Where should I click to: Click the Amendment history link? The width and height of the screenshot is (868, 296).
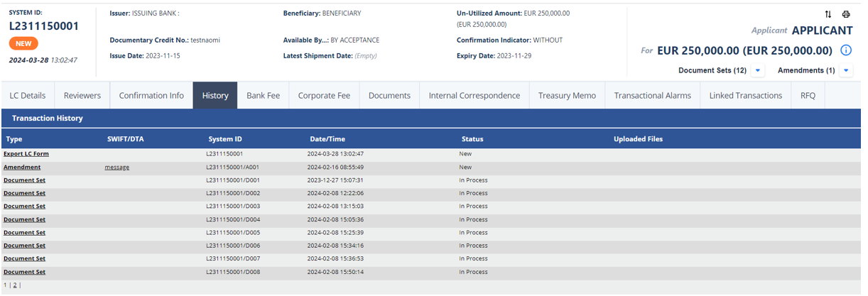tap(22, 168)
